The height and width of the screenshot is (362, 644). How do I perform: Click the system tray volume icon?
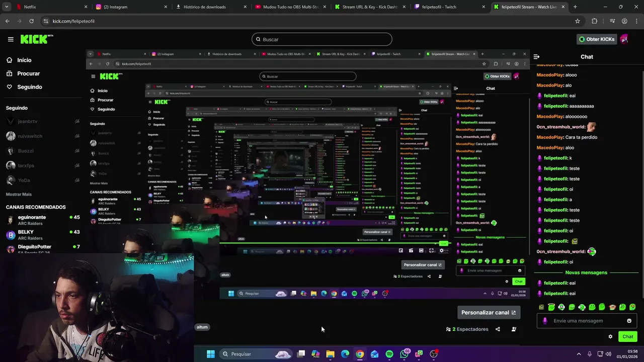[x=609, y=354]
